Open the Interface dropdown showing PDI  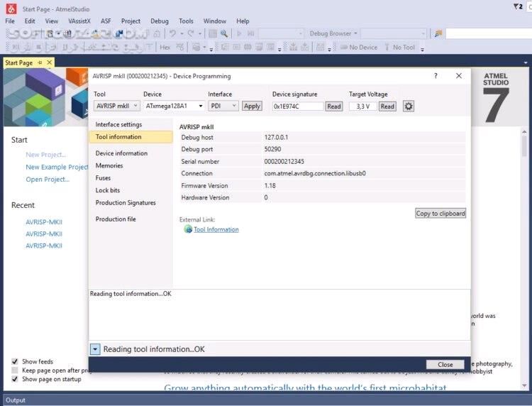223,106
